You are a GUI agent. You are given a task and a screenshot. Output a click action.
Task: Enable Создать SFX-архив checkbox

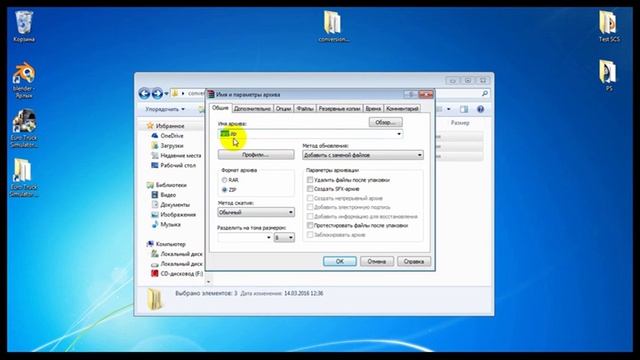(x=310, y=189)
